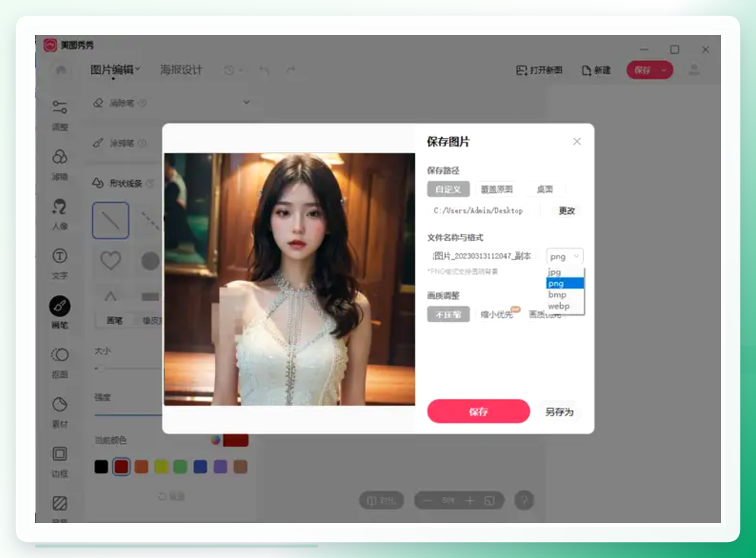Click the 画笔 brush tool icon
This screenshot has width=756, height=558.
pos(59,306)
